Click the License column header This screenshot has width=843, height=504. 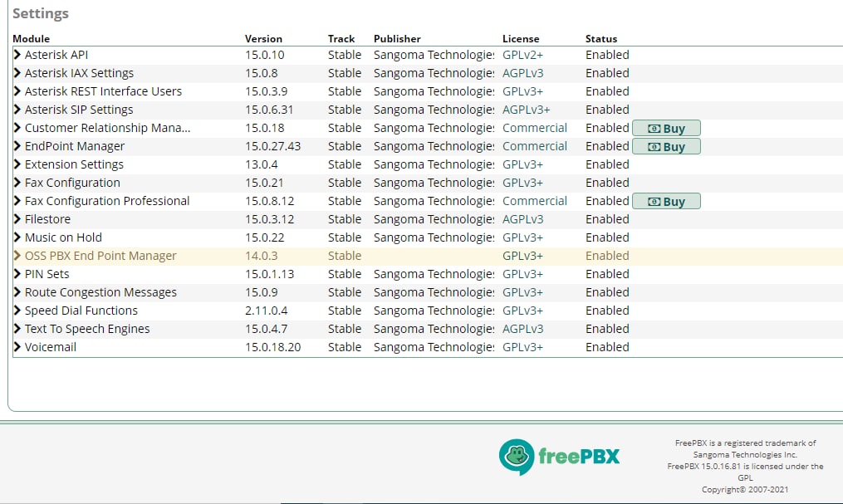521,39
